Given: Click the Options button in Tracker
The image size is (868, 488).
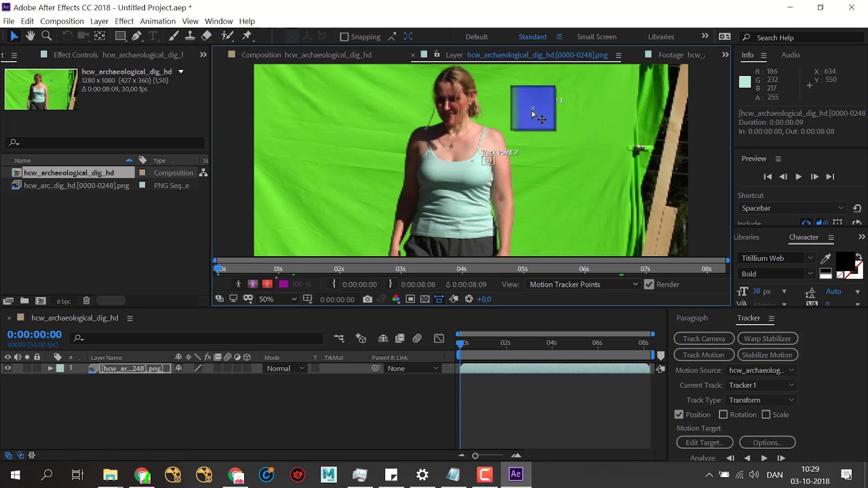Looking at the screenshot, I should click(x=766, y=443).
